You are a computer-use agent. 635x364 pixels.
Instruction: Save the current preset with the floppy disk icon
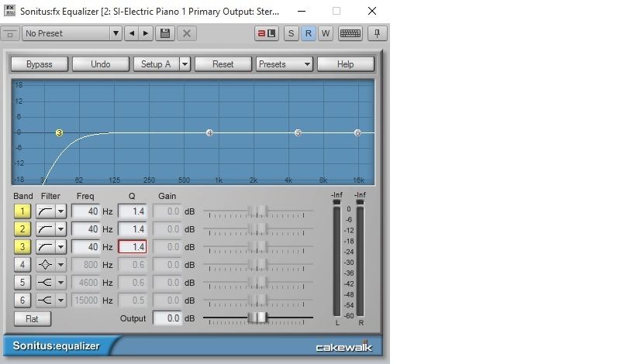pyautogui.click(x=164, y=33)
